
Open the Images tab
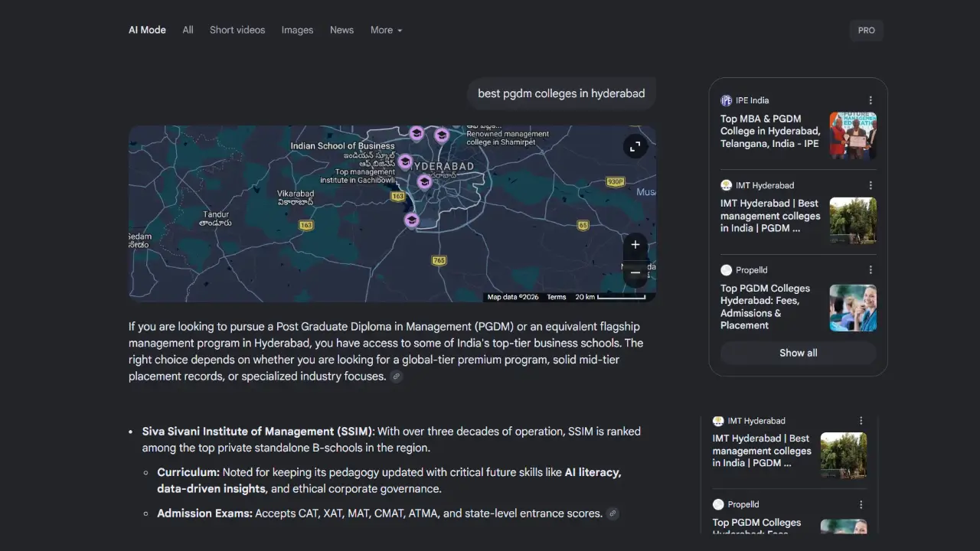click(297, 30)
